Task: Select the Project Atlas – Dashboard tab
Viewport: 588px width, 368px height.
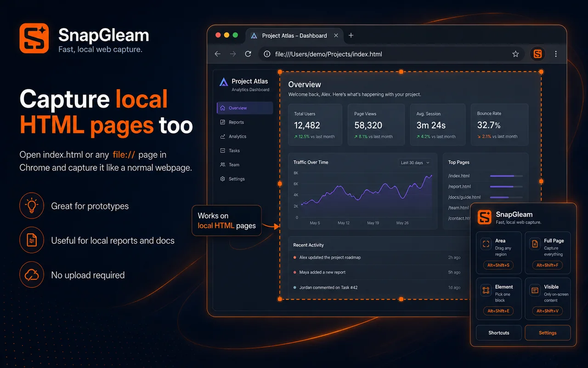Action: click(294, 35)
